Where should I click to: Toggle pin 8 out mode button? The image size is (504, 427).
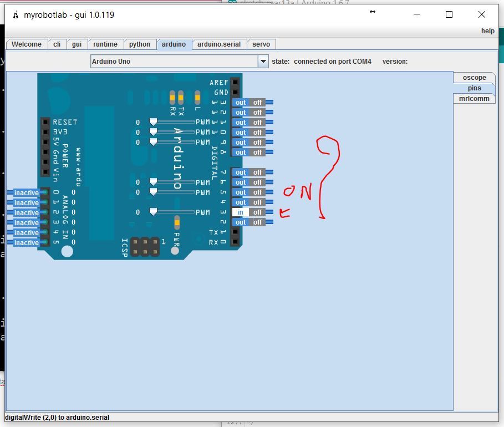241,152
